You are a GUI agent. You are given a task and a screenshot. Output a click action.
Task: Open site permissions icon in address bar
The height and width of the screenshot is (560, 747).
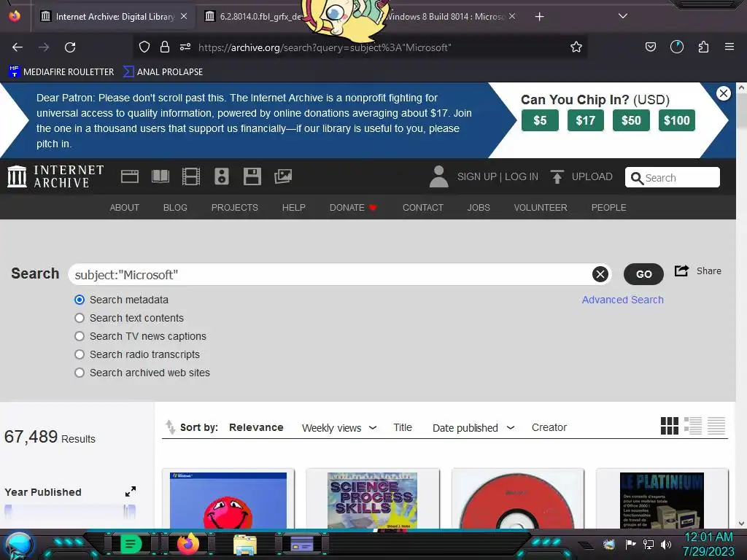point(185,47)
